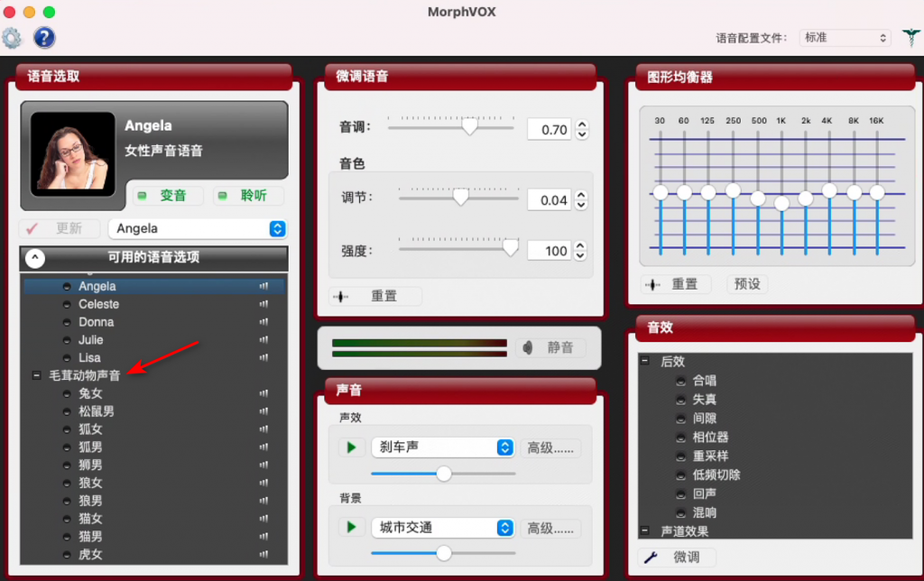Click the 静音 mute button
Screen dimensions: 924x581
(550, 347)
